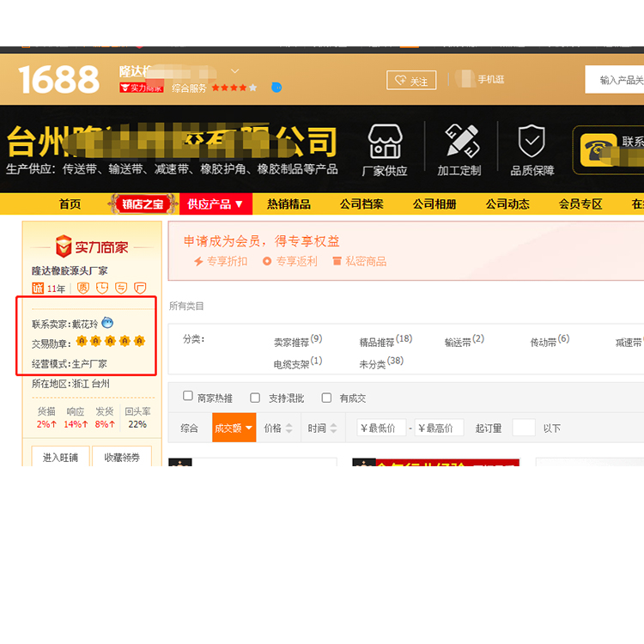Click the 所有类目 label
This screenshot has width=644, height=644.
click(x=186, y=306)
